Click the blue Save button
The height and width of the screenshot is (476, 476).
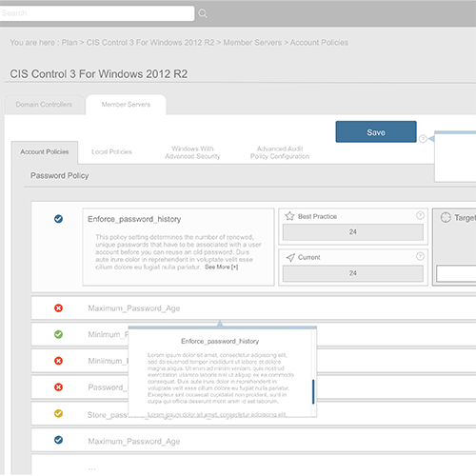[376, 131]
